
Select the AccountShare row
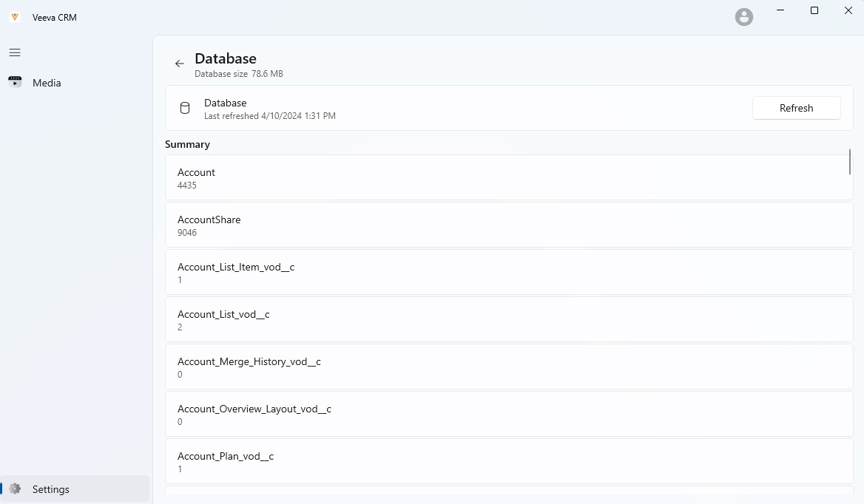click(x=508, y=225)
